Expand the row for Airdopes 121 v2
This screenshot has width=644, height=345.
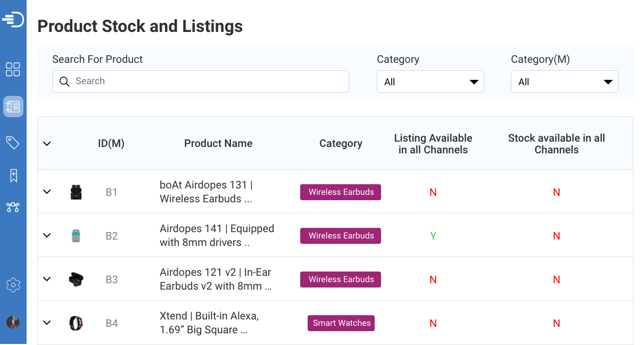coord(47,279)
